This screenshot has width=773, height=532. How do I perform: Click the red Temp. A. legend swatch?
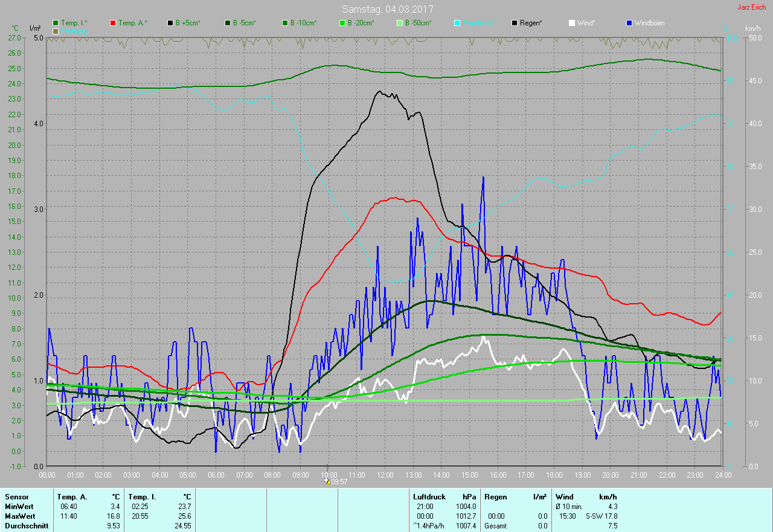pyautogui.click(x=113, y=23)
